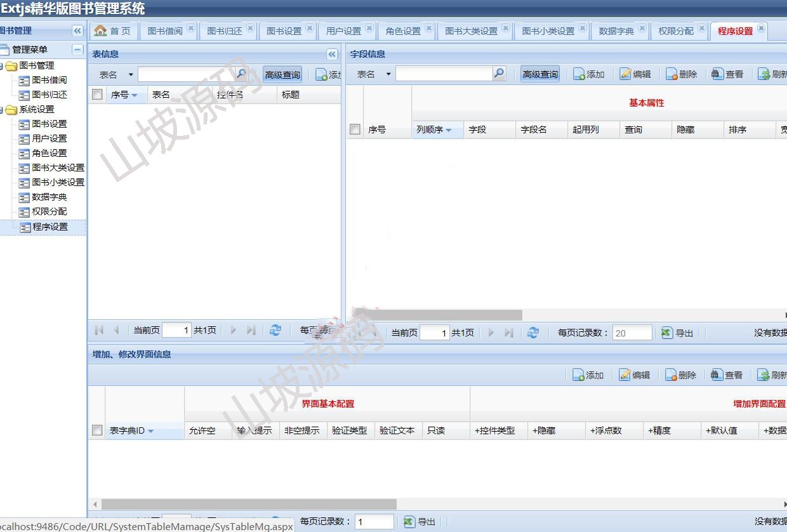Collapse the 表信息 panel with double-arrow
Screen dimensions: 787x532
pos(332,54)
